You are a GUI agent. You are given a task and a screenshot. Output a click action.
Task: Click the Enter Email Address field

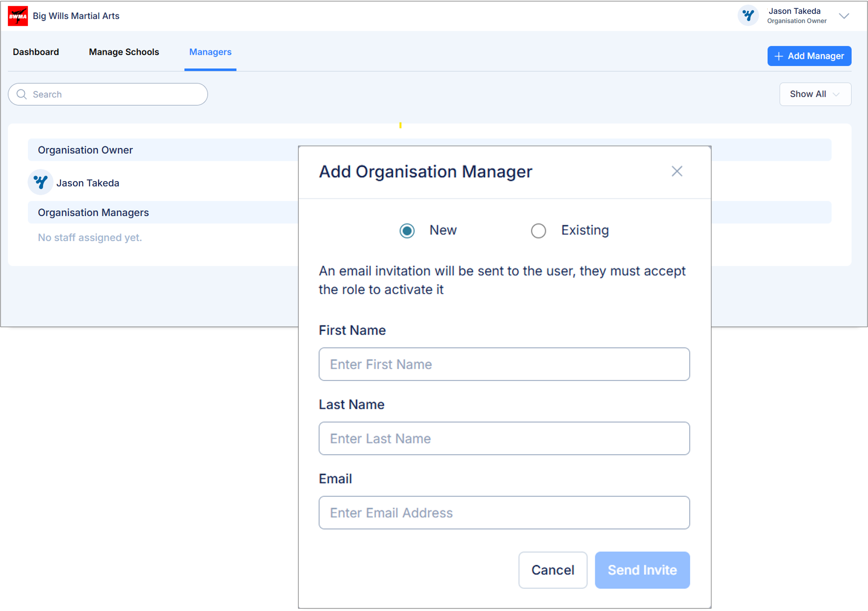click(504, 513)
